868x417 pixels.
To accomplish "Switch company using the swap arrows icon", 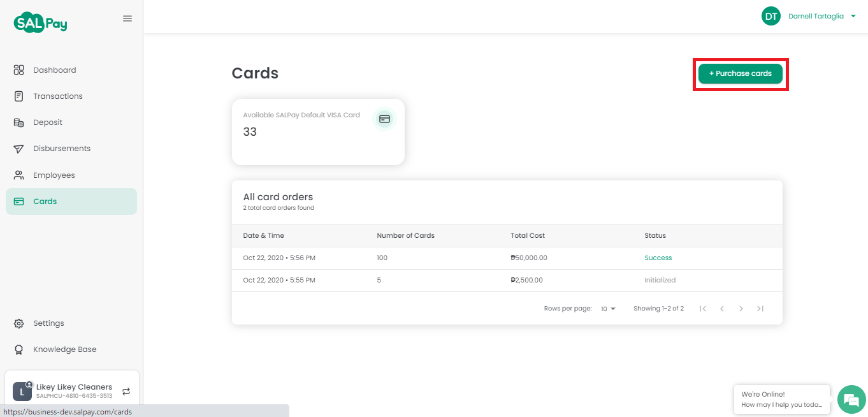I will (126, 391).
